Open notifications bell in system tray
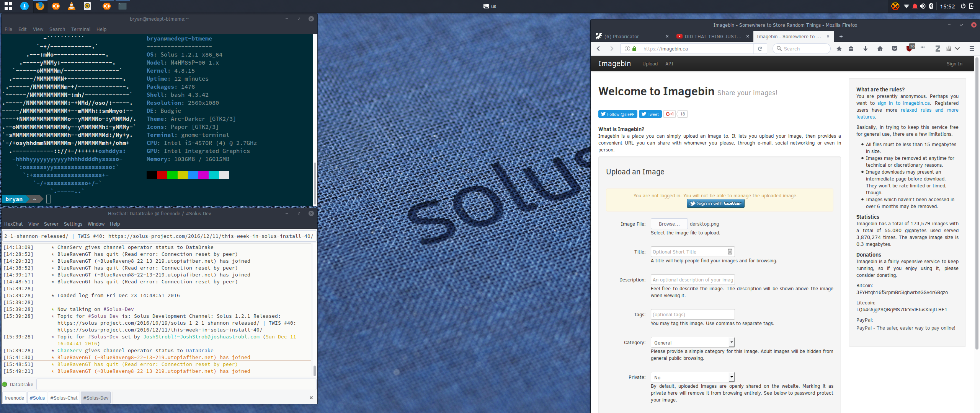 pos(915,6)
